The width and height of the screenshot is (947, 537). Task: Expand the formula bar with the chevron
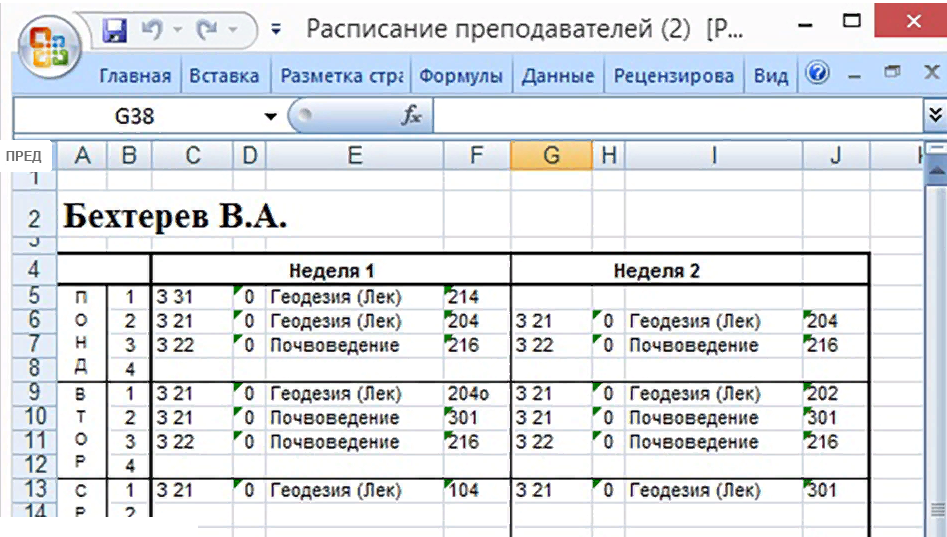click(x=935, y=115)
